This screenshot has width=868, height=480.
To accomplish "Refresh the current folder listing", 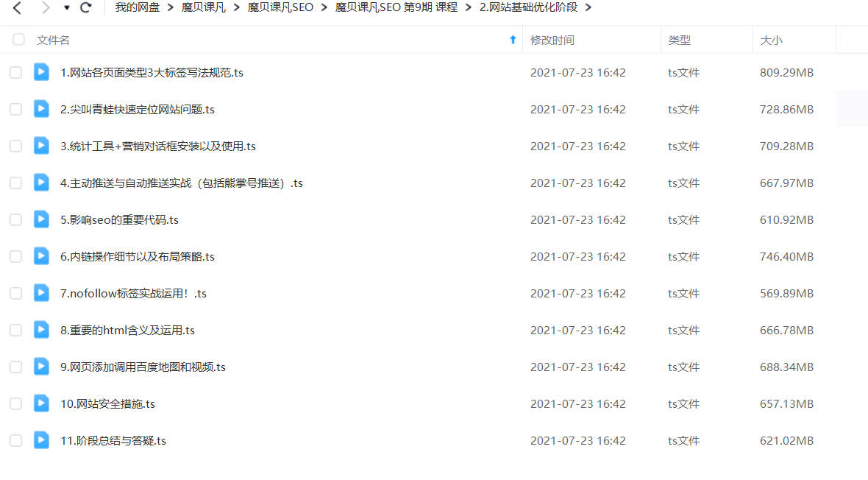I will 85,8.
